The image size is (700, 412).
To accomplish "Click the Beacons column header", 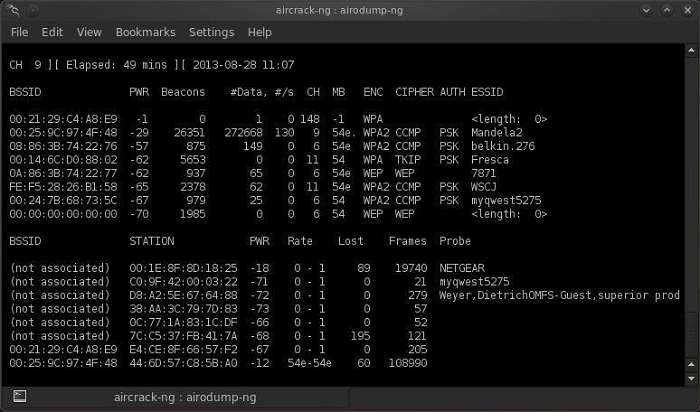I will point(183,92).
